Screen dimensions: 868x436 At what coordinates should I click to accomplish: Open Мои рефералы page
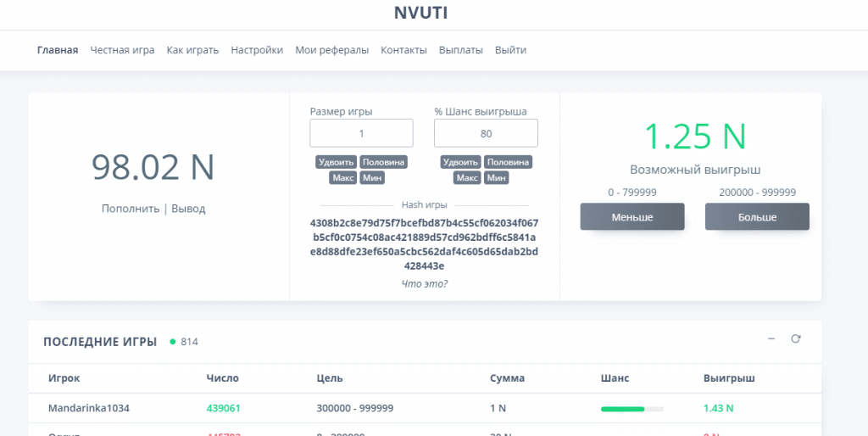pos(331,50)
